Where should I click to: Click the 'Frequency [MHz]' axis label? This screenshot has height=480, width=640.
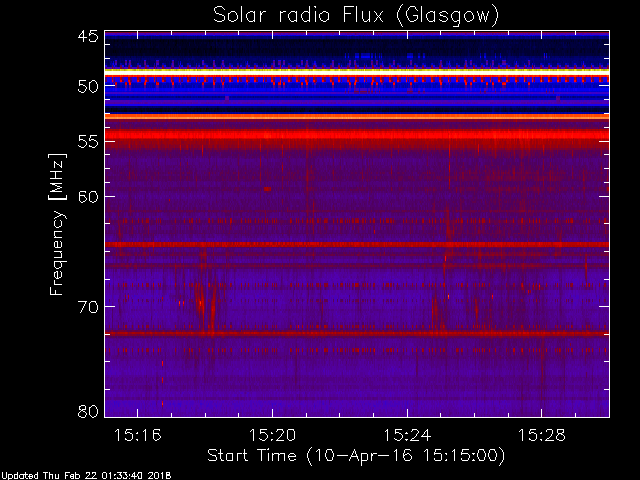57,224
